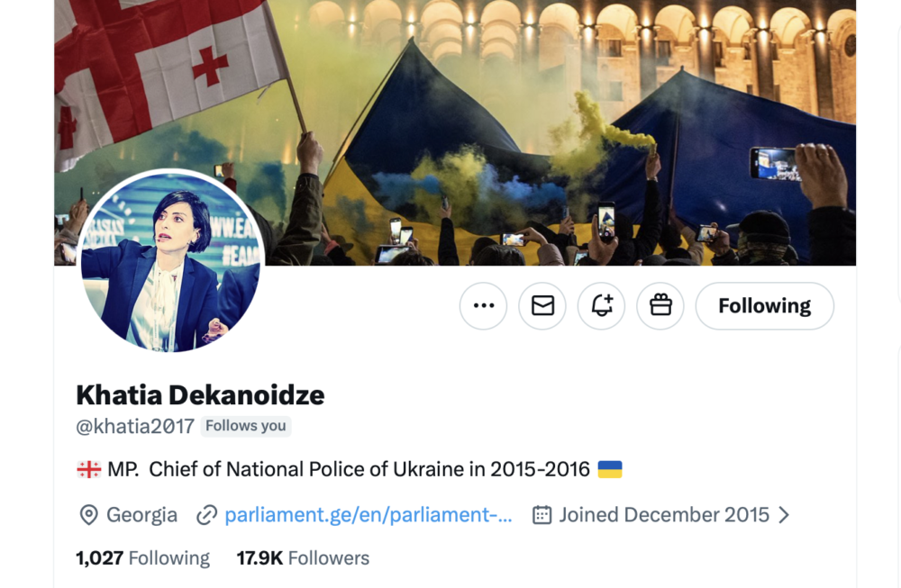The width and height of the screenshot is (901, 588).
Task: Click the location pin icon
Action: (x=88, y=515)
